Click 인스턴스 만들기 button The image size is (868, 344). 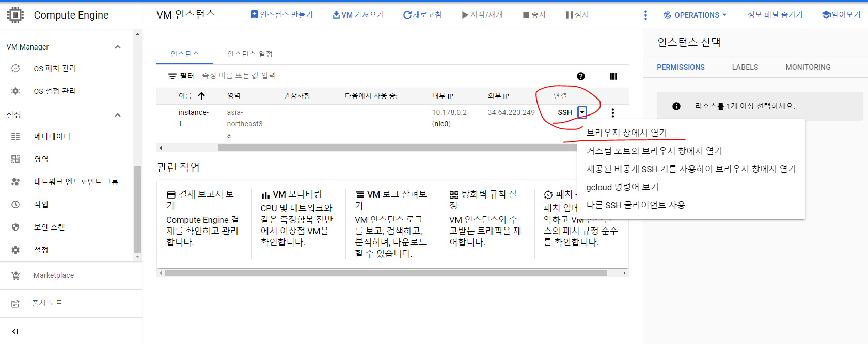[x=282, y=15]
